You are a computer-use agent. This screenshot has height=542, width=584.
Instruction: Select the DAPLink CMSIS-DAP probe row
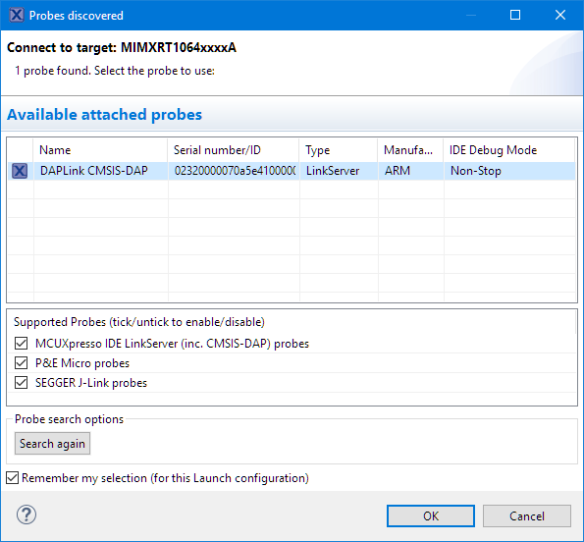[292, 171]
